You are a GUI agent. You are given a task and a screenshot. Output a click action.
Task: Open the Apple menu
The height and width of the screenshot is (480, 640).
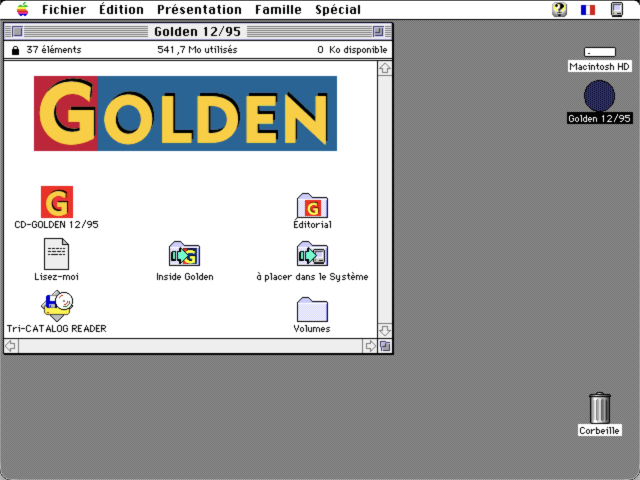tap(22, 9)
